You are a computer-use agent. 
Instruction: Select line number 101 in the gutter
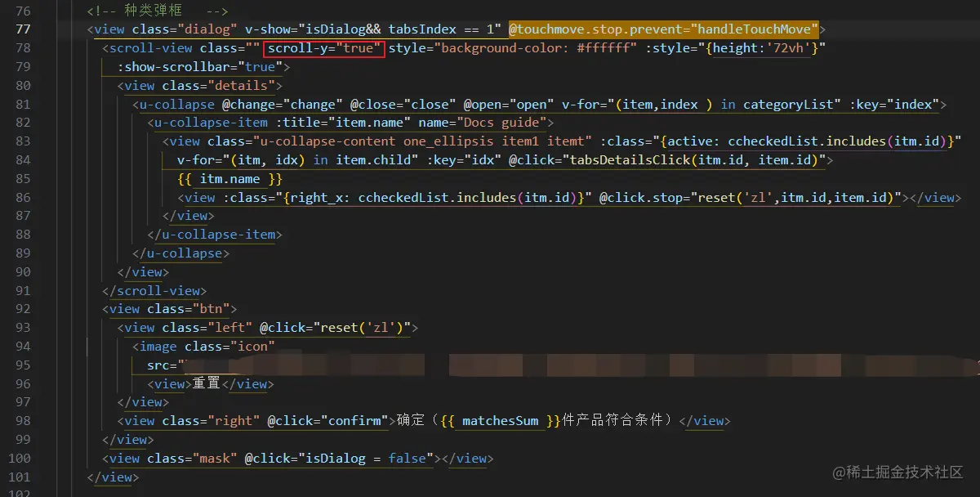20,477
